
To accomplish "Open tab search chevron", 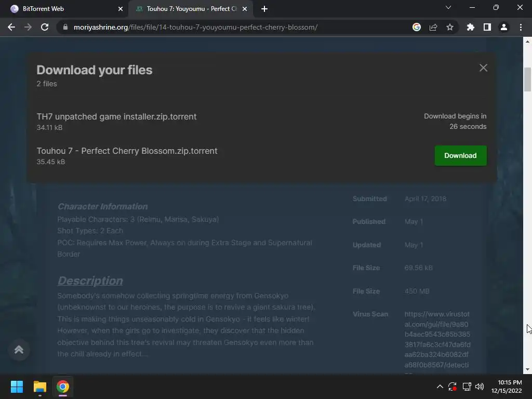I will click(448, 7).
